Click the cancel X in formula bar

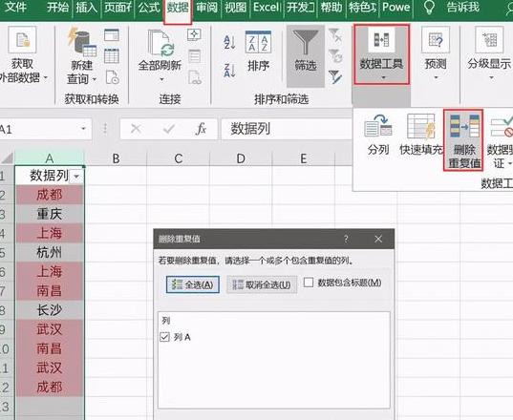point(136,129)
